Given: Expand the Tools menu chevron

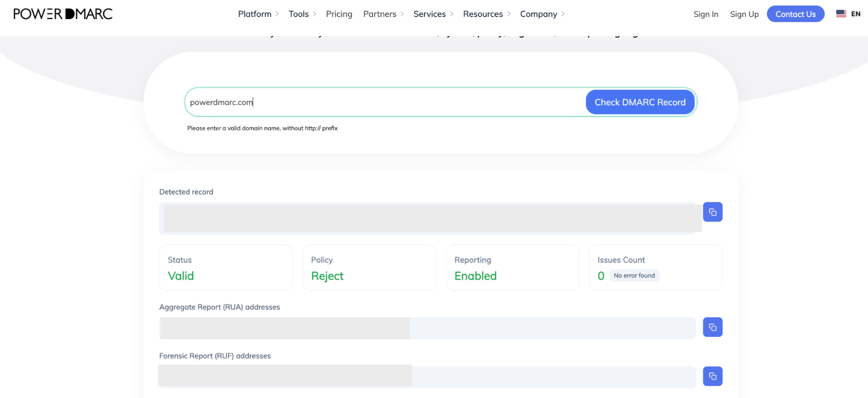Looking at the screenshot, I should (x=314, y=14).
